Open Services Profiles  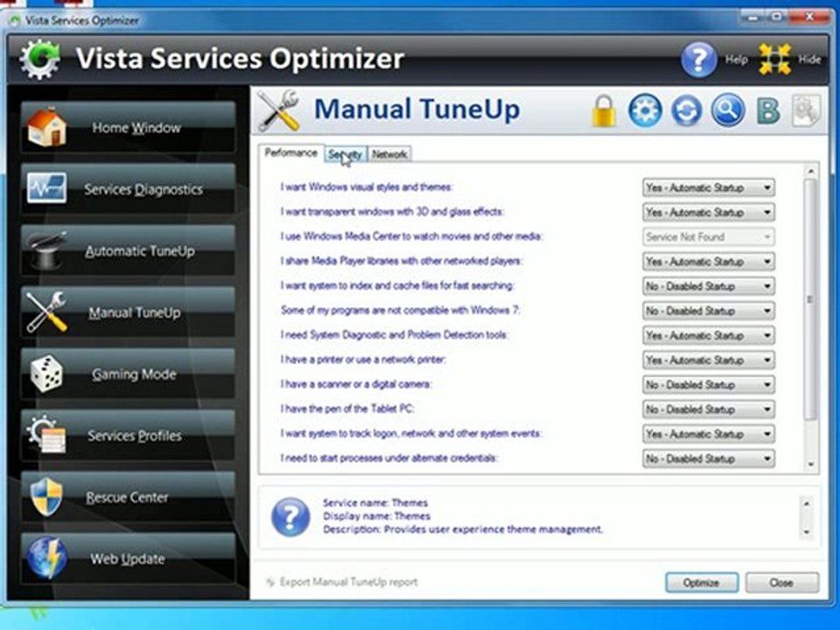128,436
